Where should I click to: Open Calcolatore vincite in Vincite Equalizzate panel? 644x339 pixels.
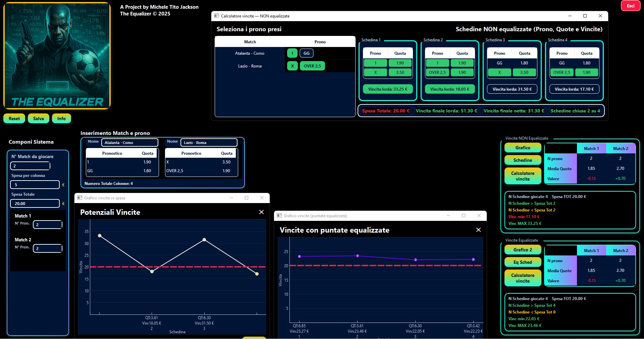(x=523, y=278)
